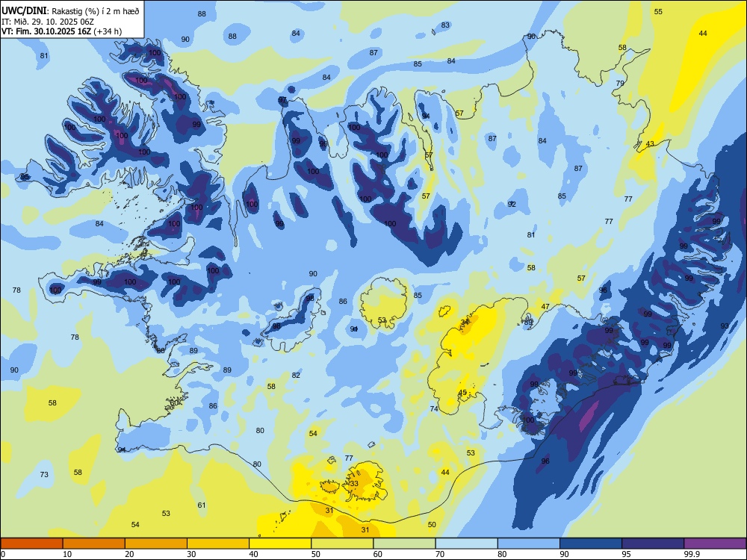Click the value 43 on the east coast
Image resolution: width=747 pixels, height=560 pixels.
click(x=650, y=144)
